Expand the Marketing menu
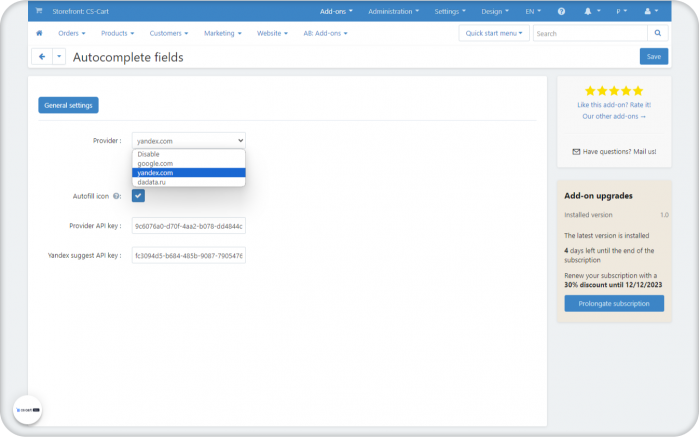 click(x=222, y=33)
